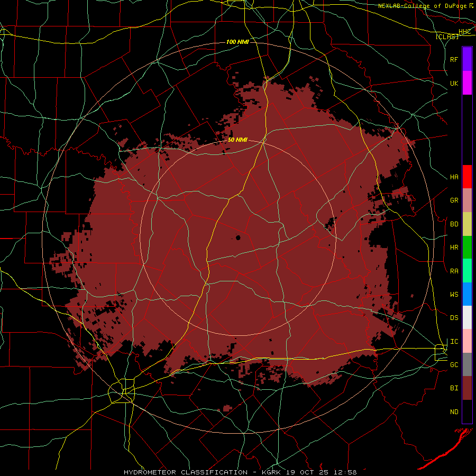The height and width of the screenshot is (476, 476).
Task: Click the BD yellow legend swatch
Action: 467,224
